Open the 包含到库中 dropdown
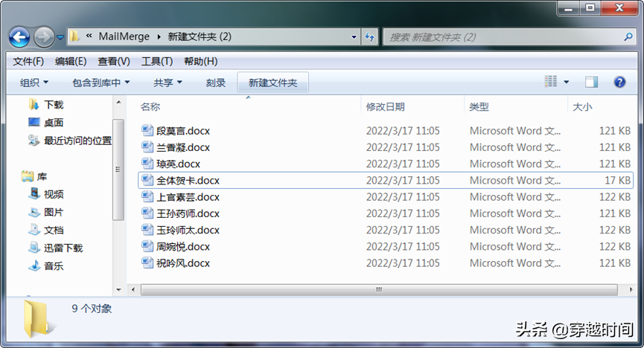Image resolution: width=644 pixels, height=348 pixels. click(101, 83)
